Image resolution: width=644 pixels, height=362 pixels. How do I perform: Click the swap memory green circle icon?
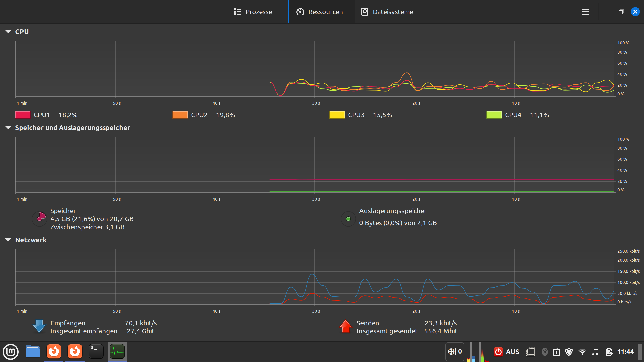coord(348,219)
